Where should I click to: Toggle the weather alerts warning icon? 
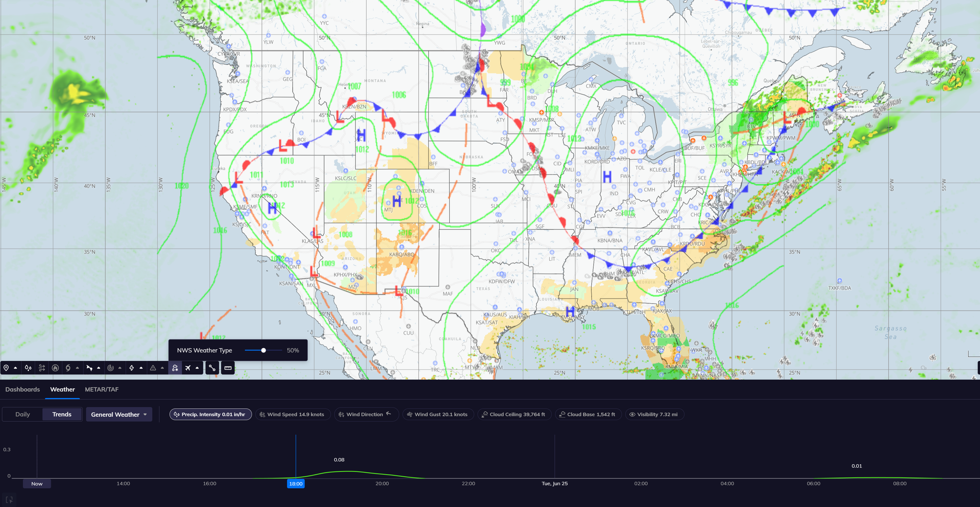tap(153, 368)
